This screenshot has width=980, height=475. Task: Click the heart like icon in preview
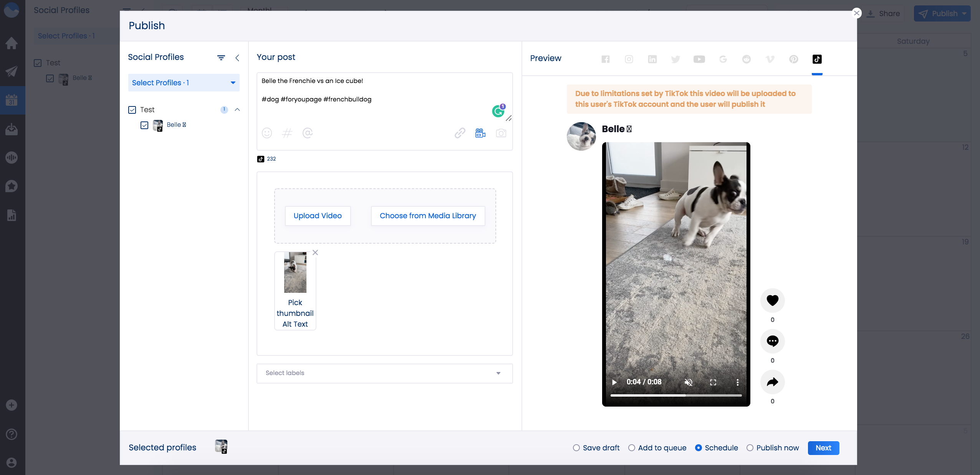click(773, 300)
